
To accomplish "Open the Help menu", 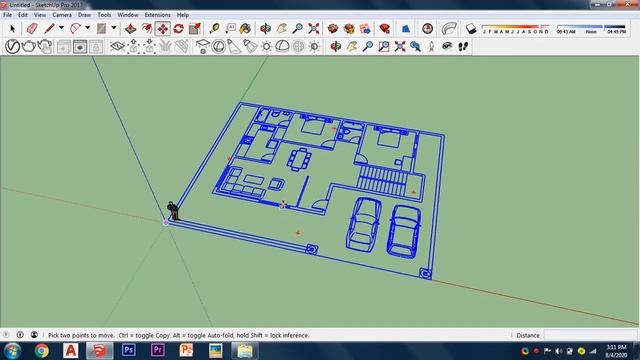I will pyautogui.click(x=182, y=15).
